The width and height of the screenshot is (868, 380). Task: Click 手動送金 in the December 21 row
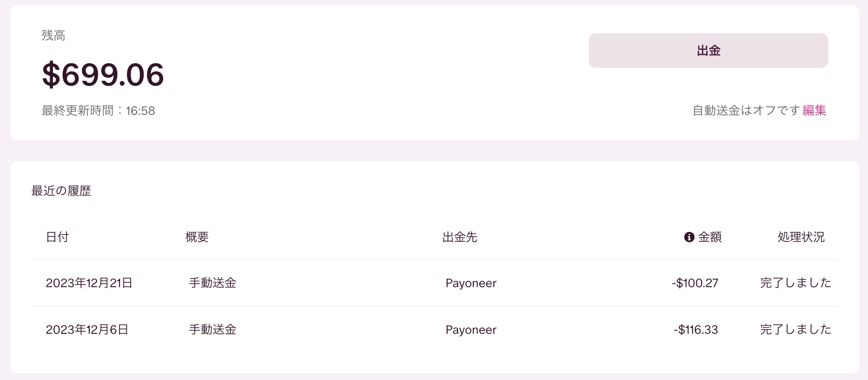pos(213,283)
